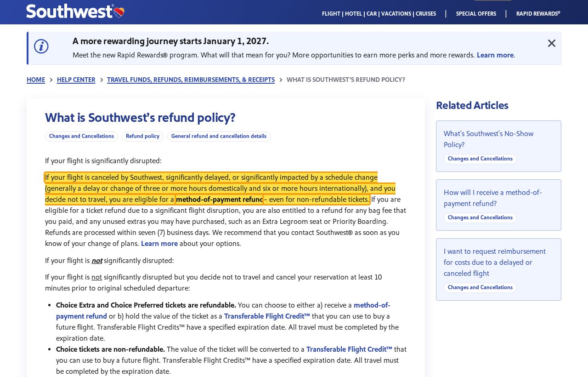This screenshot has width=588, height=377.
Task: Click the highlighted bold method-of-payment refund text
Action: pyautogui.click(x=219, y=200)
